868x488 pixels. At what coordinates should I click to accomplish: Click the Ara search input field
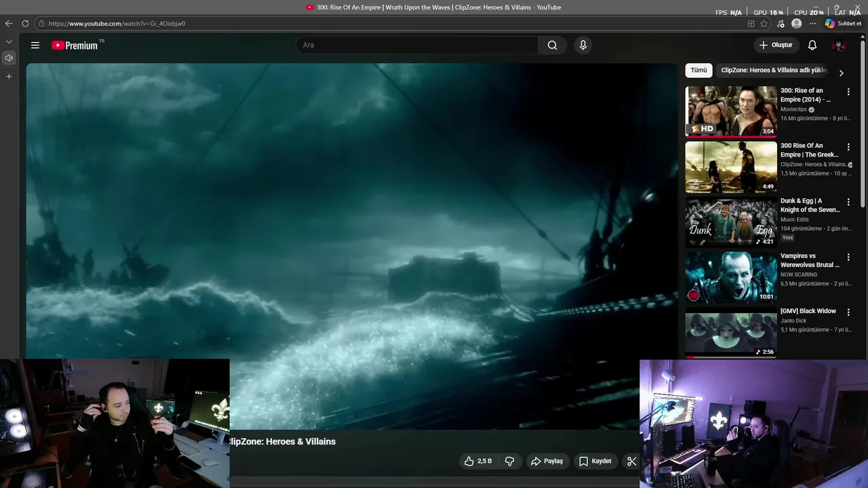pyautogui.click(x=417, y=45)
